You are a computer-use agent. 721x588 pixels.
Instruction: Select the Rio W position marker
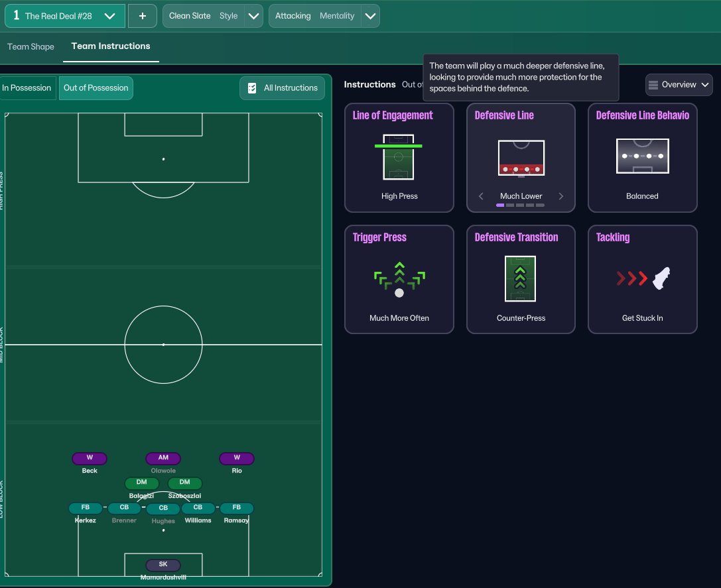(237, 458)
